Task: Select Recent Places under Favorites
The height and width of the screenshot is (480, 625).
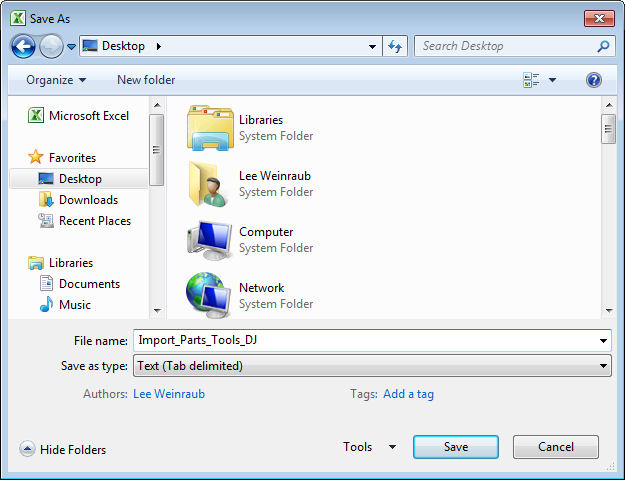Action: pyautogui.click(x=94, y=221)
